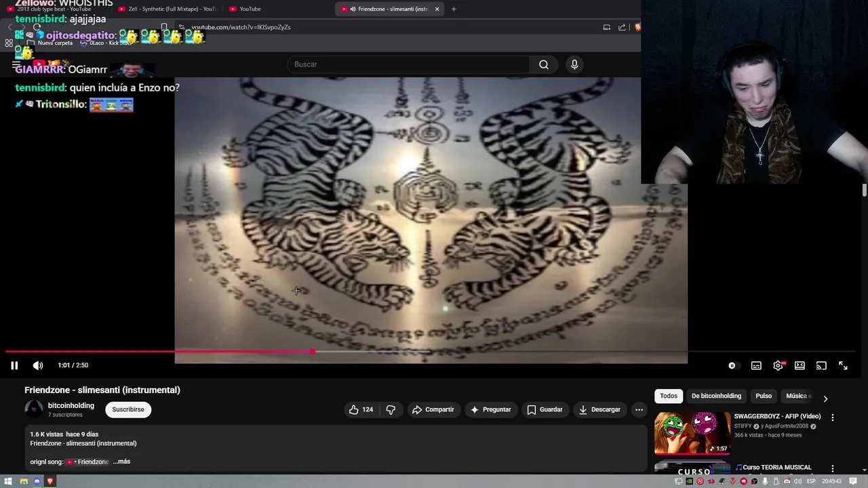Open options menu for Curso TEORIA MUSICAL
This screenshot has height=488, width=868.
[x=833, y=468]
